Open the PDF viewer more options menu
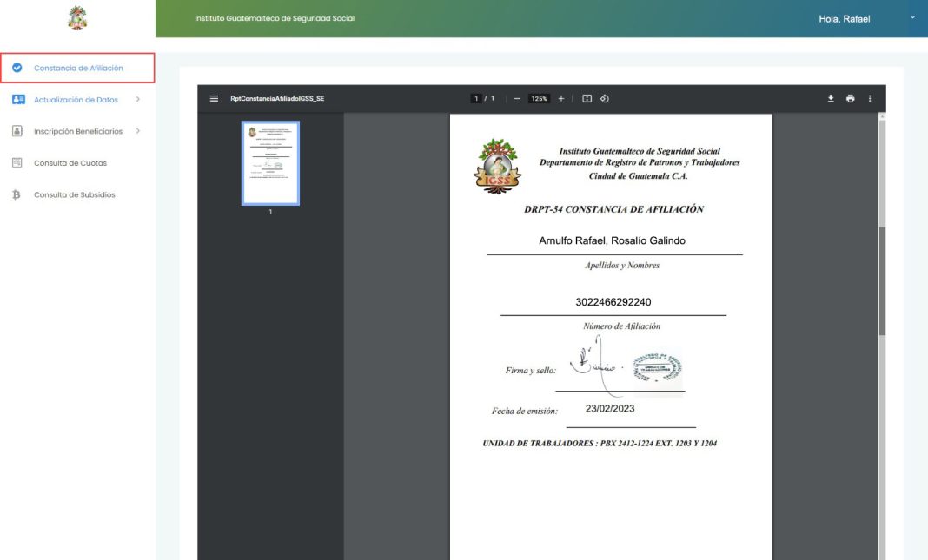 (x=869, y=98)
